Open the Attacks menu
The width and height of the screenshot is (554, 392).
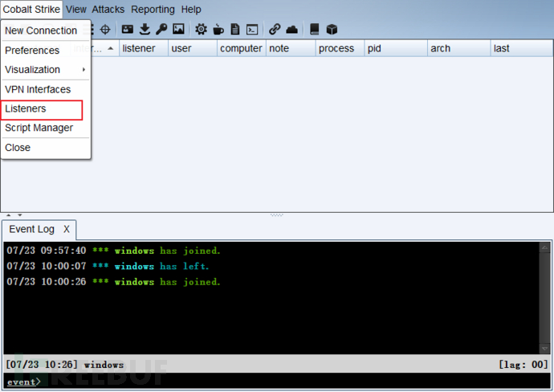(108, 10)
